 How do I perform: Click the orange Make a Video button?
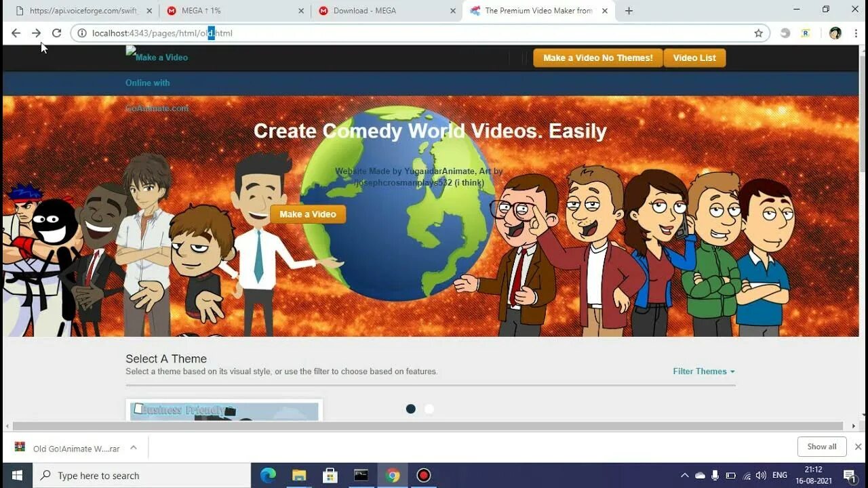click(x=307, y=213)
